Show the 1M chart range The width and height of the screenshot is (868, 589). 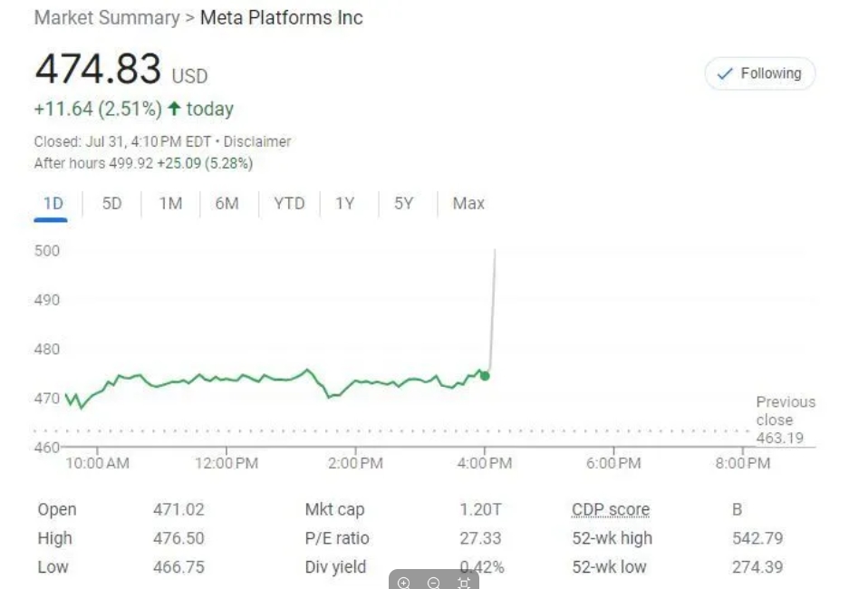pos(170,203)
